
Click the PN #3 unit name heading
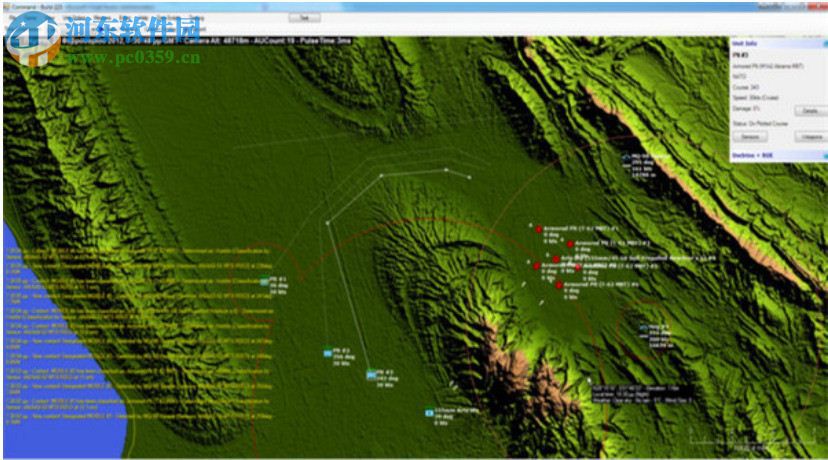click(740, 55)
